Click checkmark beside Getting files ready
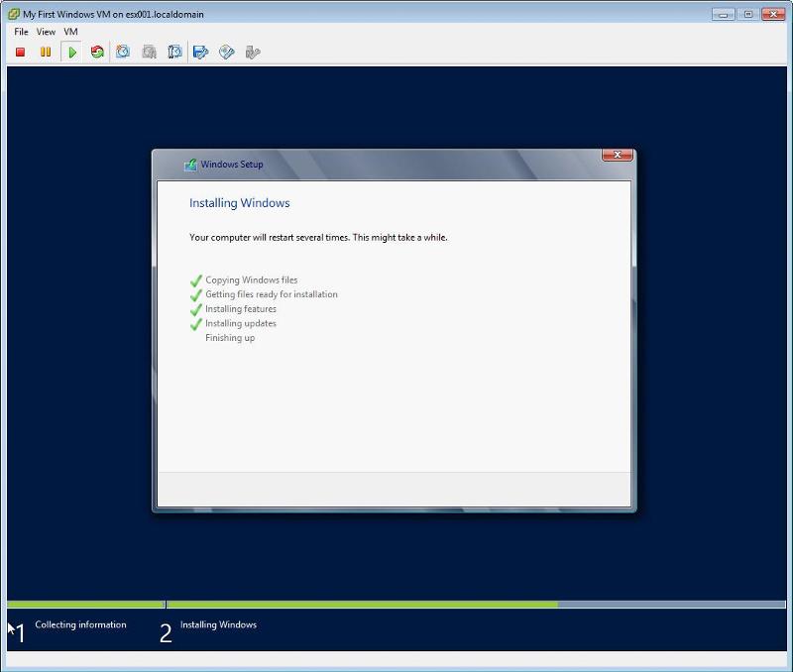 (x=196, y=294)
